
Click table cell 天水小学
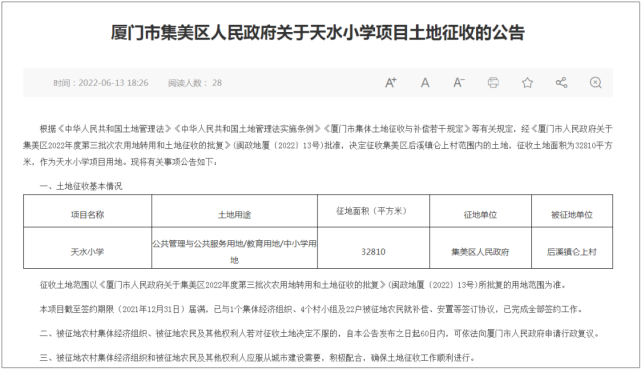pyautogui.click(x=87, y=252)
